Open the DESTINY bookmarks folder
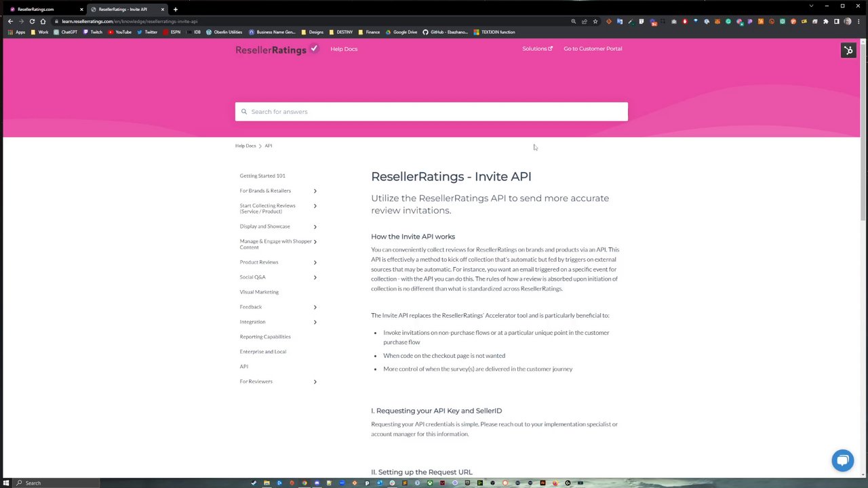Image resolution: width=868 pixels, height=488 pixels. pyautogui.click(x=341, y=32)
